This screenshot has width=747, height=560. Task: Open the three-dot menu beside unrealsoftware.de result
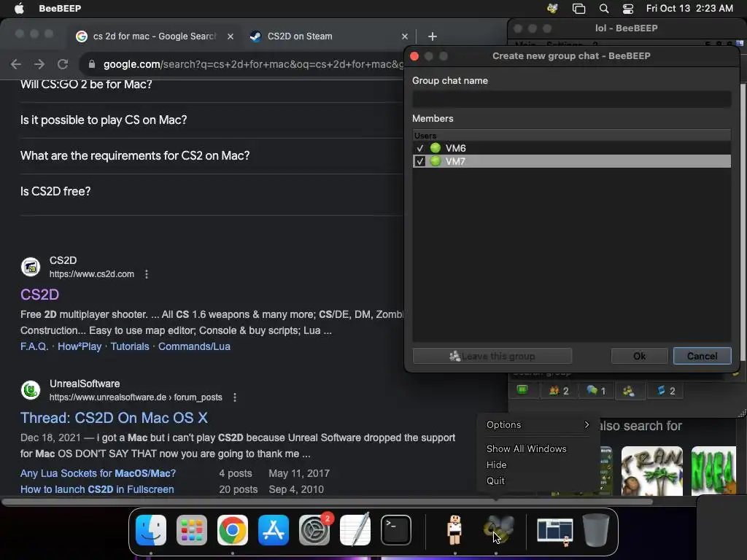(x=235, y=397)
